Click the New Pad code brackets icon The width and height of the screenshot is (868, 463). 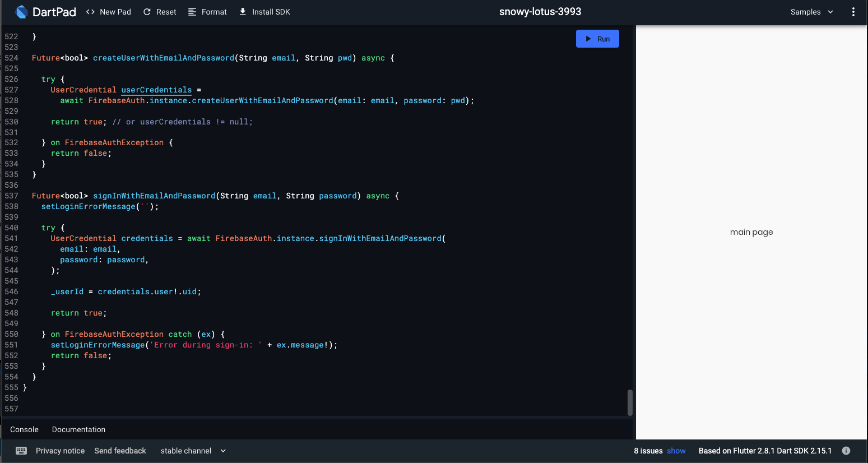coord(90,12)
